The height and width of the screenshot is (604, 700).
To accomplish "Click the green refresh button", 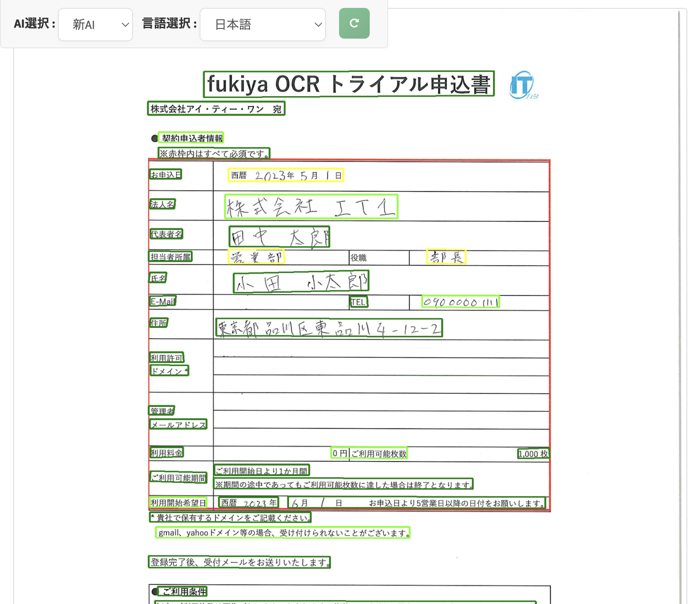I will (x=354, y=23).
